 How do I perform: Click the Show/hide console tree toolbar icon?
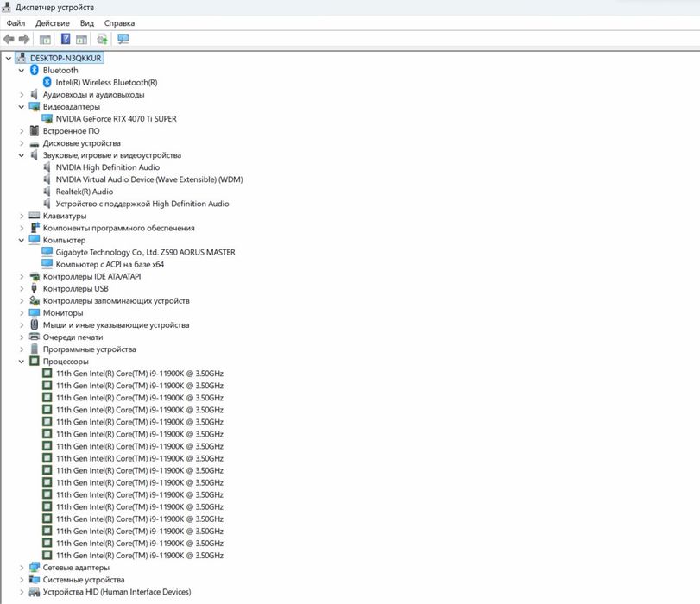[45, 40]
